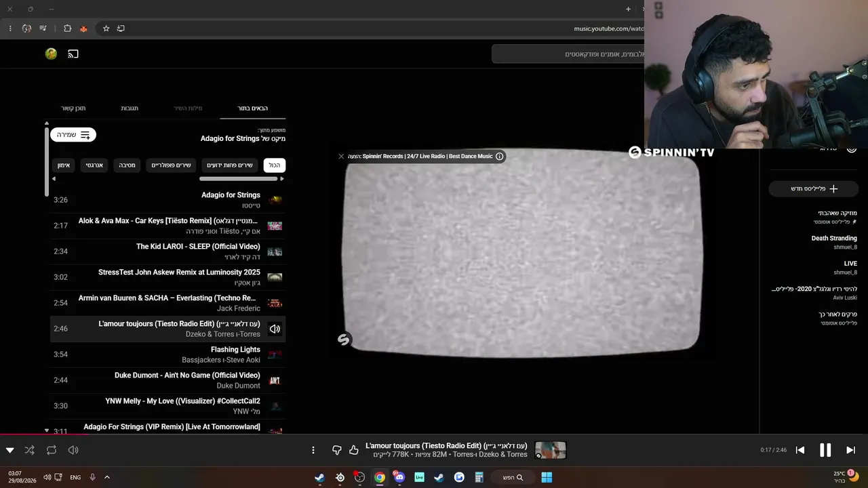Open the Chrome three-dot menu
868x488 pixels.
click(9, 28)
